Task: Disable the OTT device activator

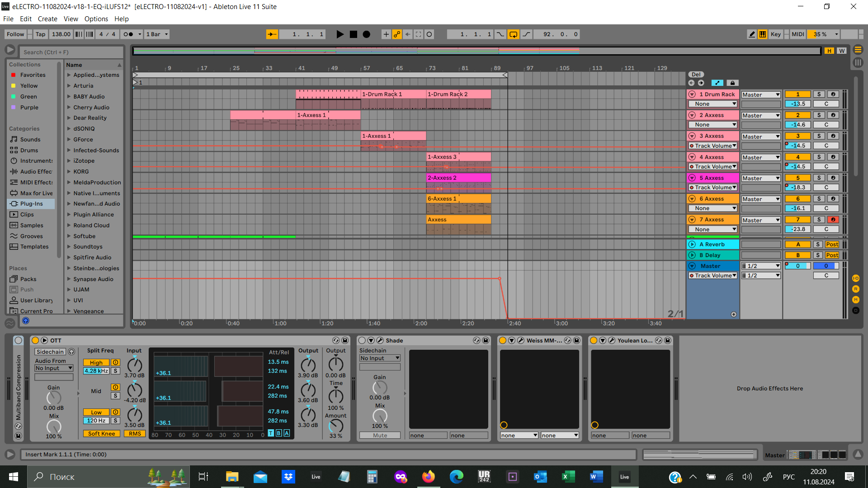Action: [35, 340]
